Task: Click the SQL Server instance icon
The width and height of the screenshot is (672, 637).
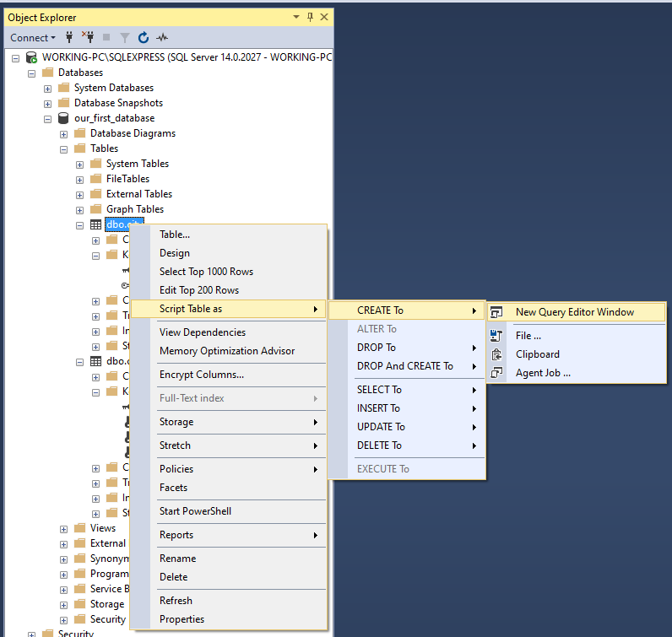Action: click(x=32, y=57)
